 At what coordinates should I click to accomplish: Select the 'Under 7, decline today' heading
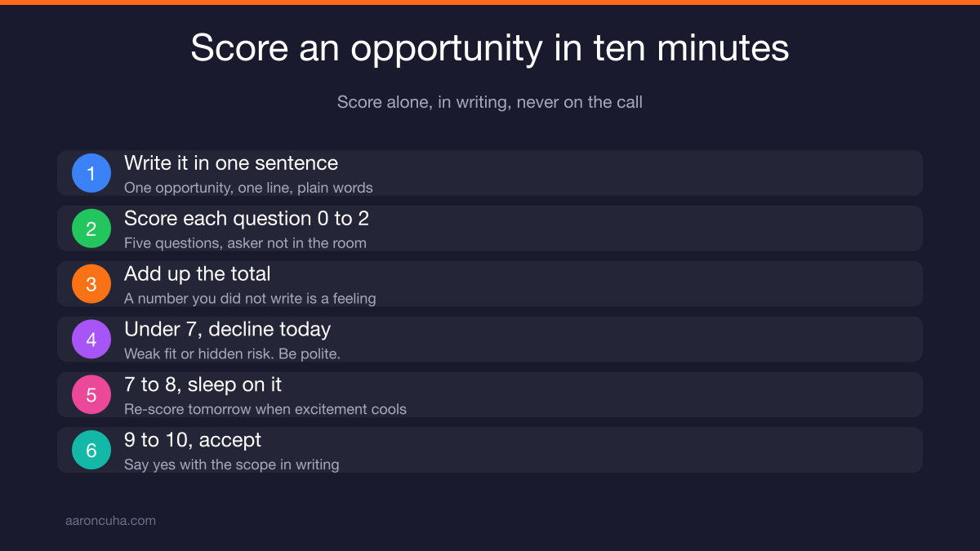click(227, 330)
